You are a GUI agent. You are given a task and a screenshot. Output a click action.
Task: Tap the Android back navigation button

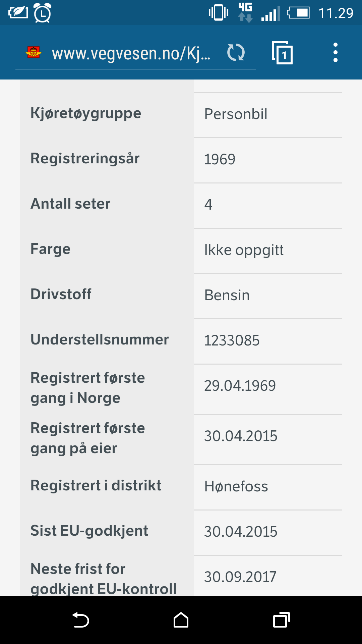80,620
